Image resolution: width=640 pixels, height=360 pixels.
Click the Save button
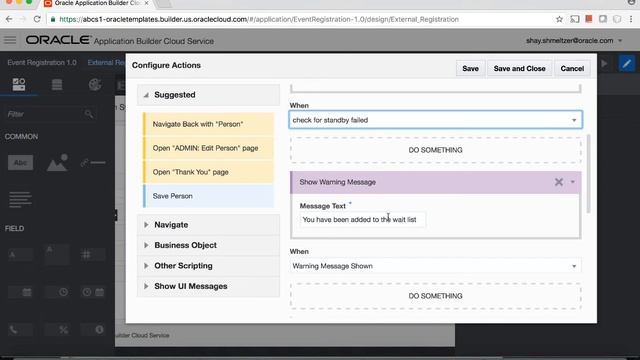[x=470, y=69]
